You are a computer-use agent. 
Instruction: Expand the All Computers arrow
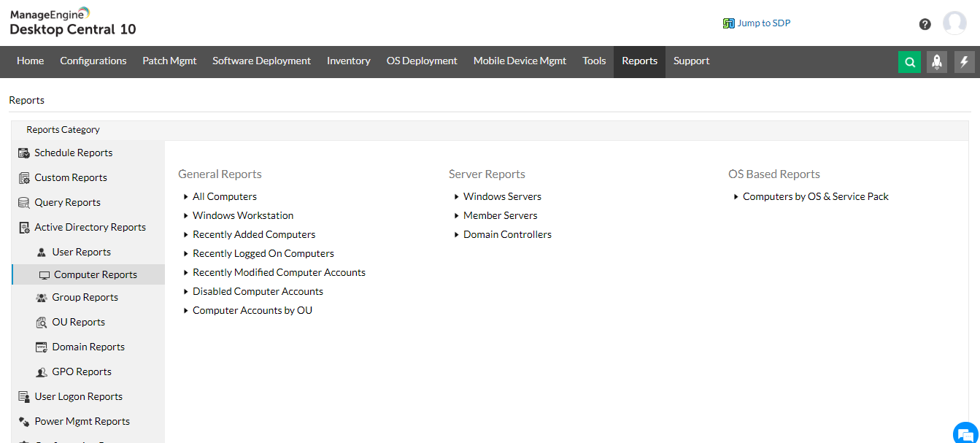pos(186,197)
